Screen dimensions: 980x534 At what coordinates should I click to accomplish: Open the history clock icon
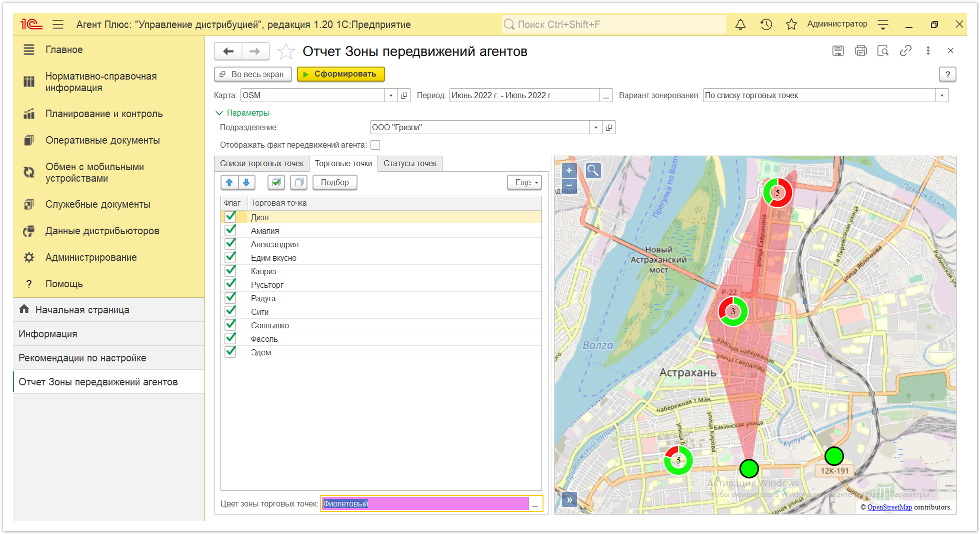click(766, 25)
